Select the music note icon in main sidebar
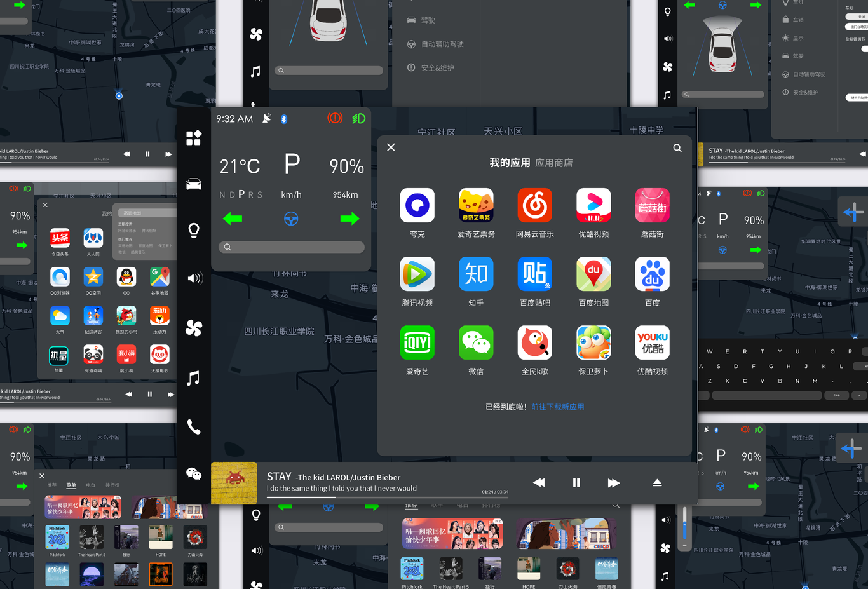 (193, 379)
